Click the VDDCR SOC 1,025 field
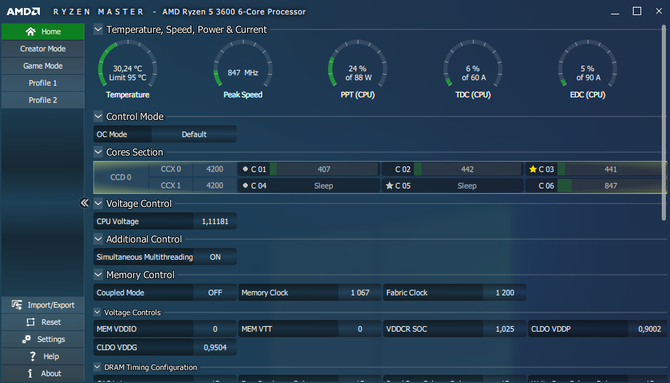Image resolution: width=670 pixels, height=383 pixels. 505,329
